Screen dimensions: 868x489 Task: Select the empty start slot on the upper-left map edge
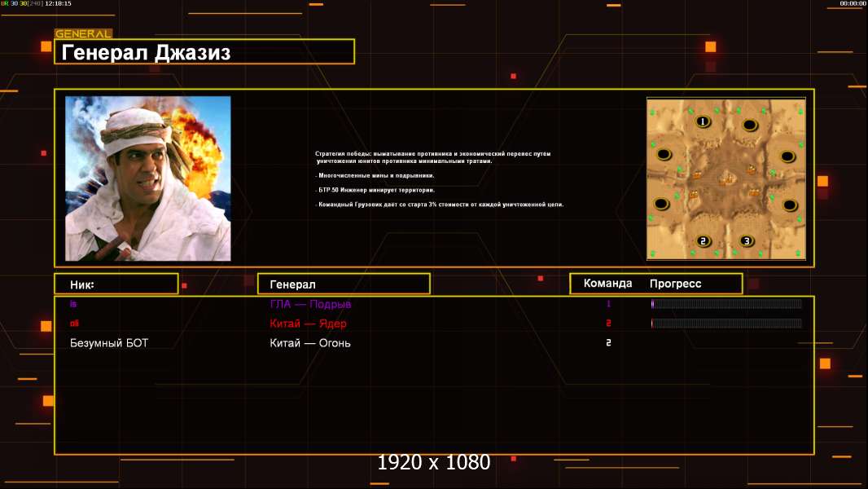pos(664,155)
